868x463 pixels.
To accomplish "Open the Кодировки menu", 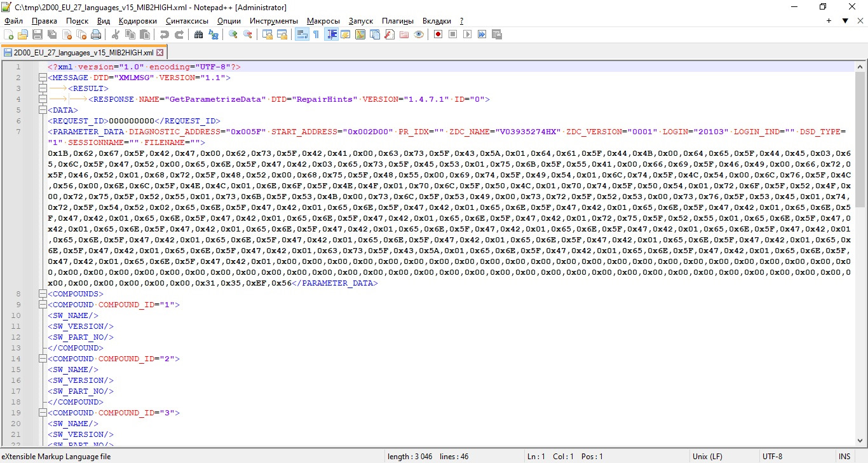I will pyautogui.click(x=137, y=21).
